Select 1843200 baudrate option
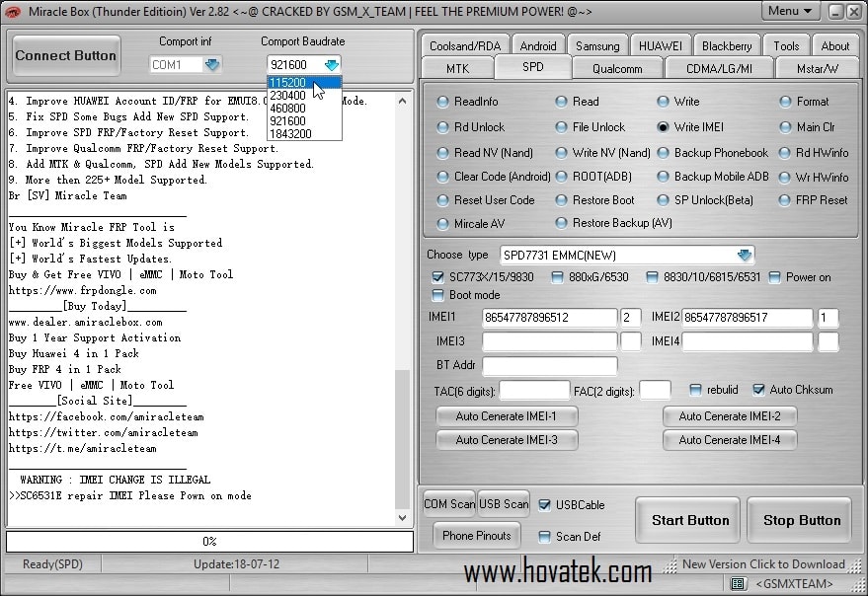This screenshot has width=868, height=596. (304, 133)
